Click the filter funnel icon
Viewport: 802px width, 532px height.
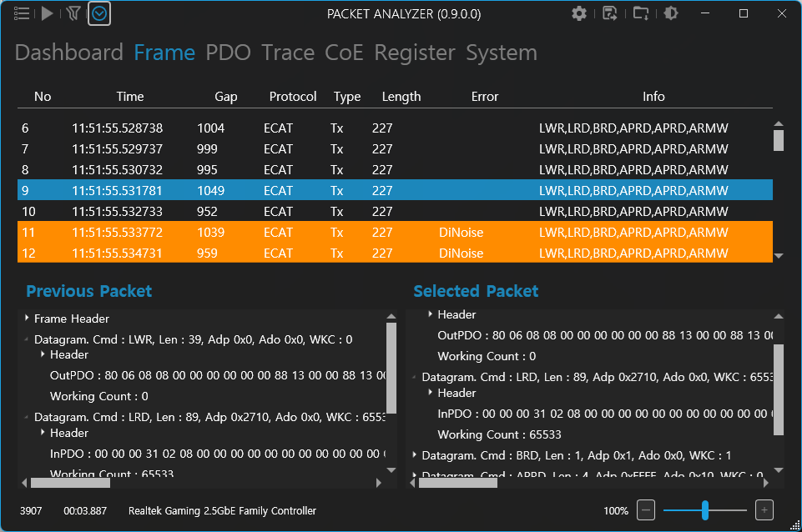click(73, 13)
